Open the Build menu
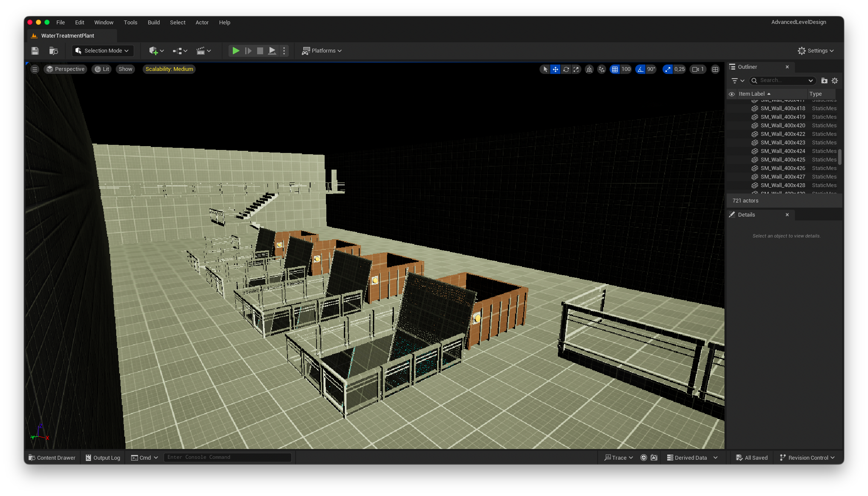Viewport: 868px width, 496px height. click(154, 23)
